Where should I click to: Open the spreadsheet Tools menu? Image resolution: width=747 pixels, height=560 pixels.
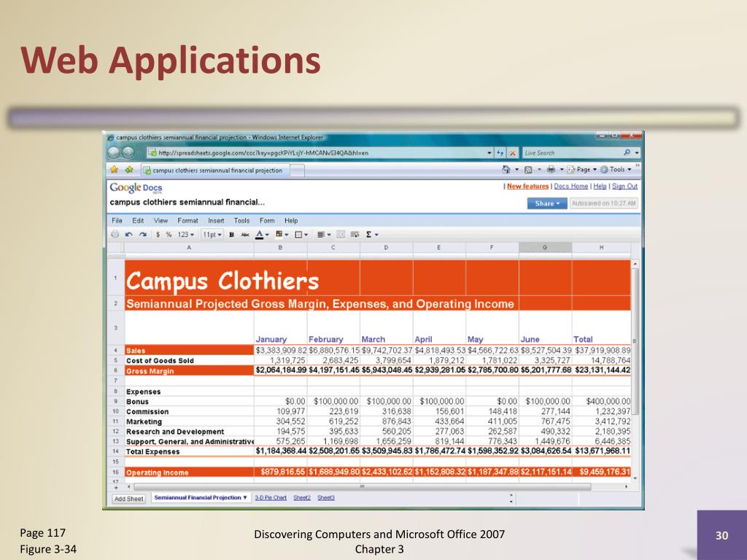pos(241,220)
